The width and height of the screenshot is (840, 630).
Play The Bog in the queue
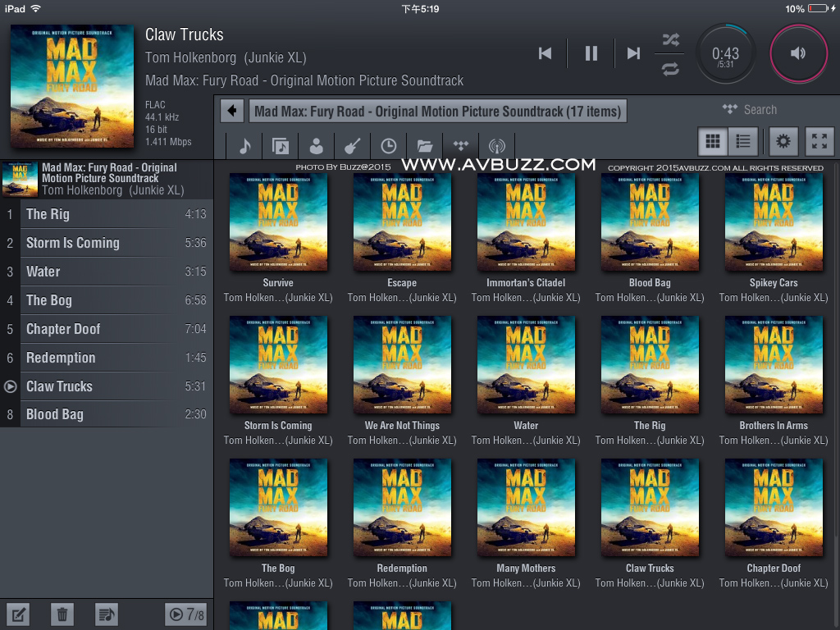click(x=107, y=300)
